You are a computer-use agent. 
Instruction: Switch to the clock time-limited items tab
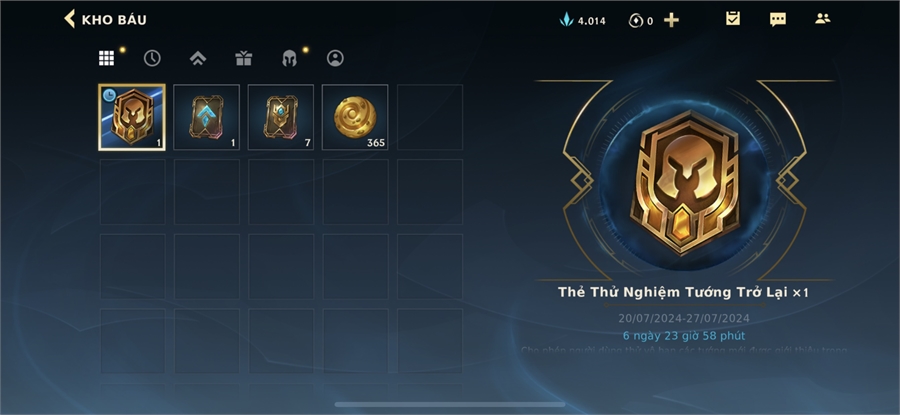click(152, 58)
